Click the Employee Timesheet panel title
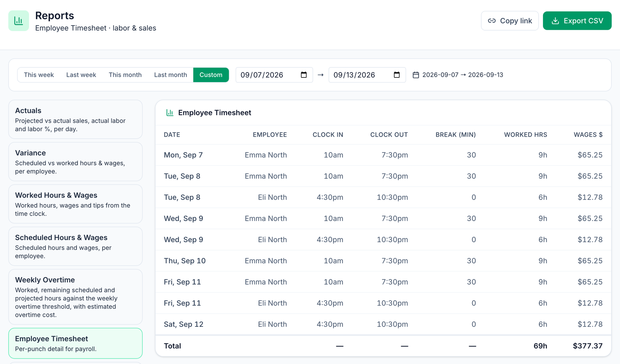 click(x=215, y=113)
